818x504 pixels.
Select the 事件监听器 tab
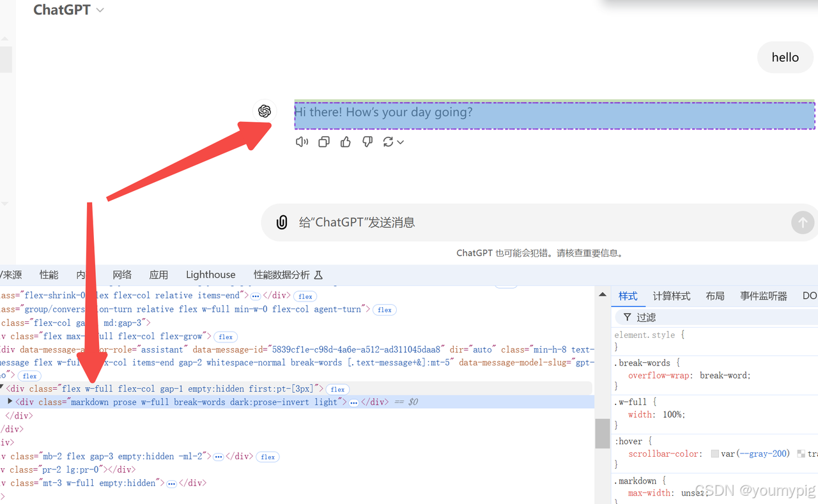[x=764, y=296]
